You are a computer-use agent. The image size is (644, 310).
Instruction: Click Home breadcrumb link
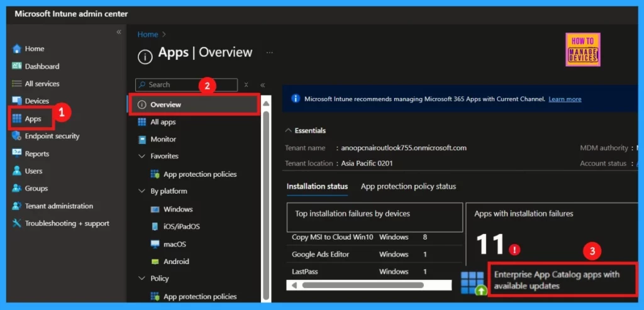coord(147,35)
